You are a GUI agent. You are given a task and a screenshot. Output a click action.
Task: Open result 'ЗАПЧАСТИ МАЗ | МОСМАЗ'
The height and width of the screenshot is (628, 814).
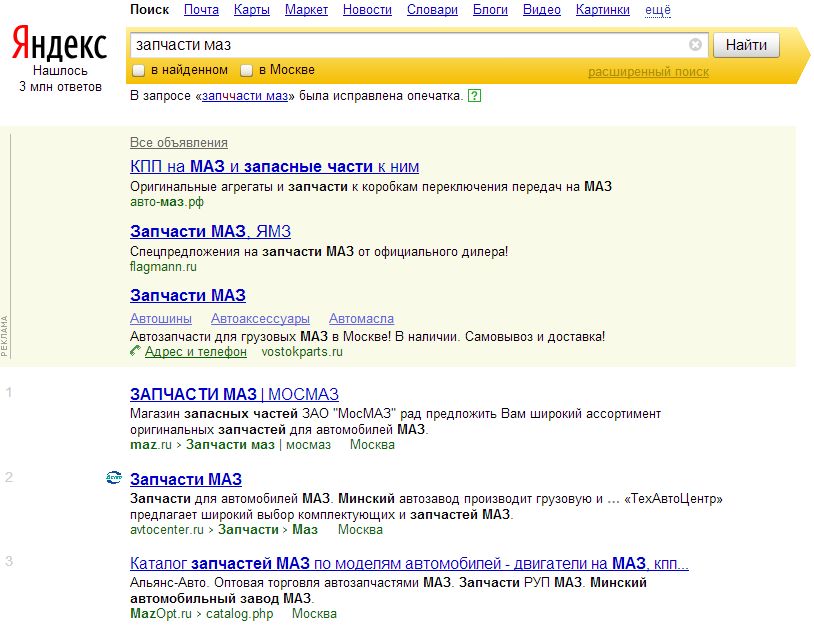click(x=234, y=394)
